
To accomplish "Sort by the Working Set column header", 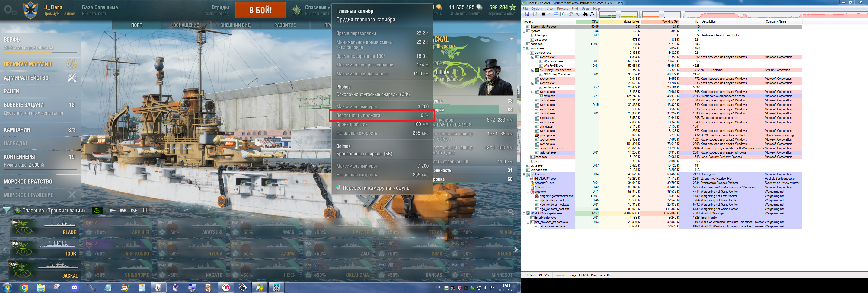I will (x=660, y=22).
